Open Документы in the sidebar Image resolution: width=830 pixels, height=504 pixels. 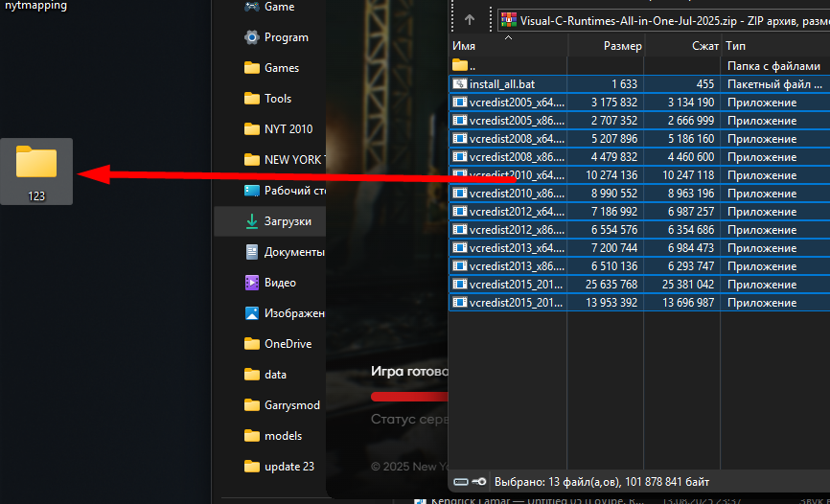point(293,252)
